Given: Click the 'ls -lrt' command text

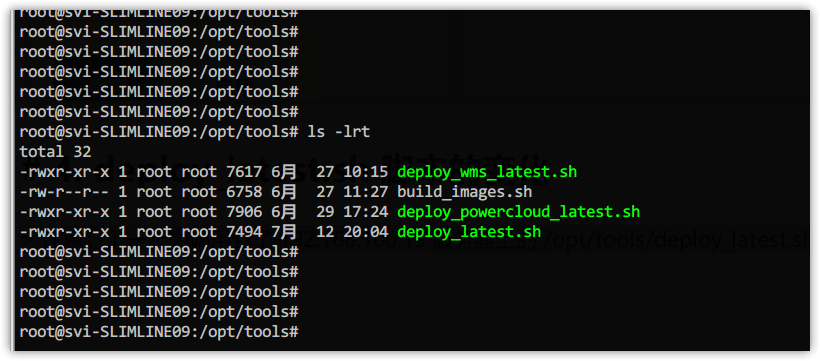Looking at the screenshot, I should [339, 132].
